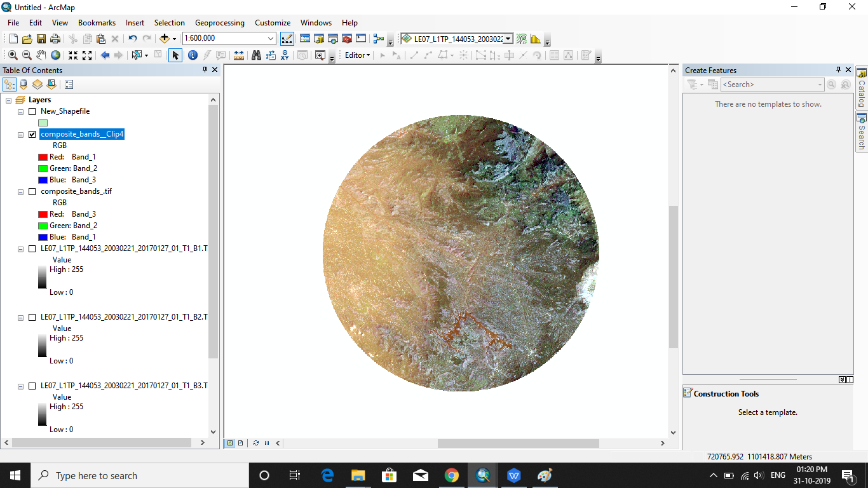The height and width of the screenshot is (488, 868).
Task: Click the Find binoculars icon
Action: pyautogui.click(x=256, y=55)
